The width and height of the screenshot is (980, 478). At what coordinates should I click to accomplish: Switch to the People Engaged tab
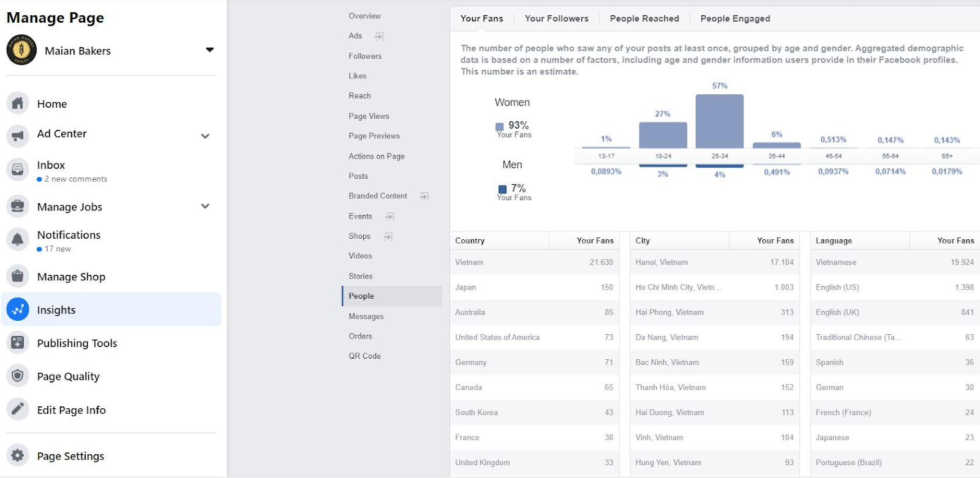pyautogui.click(x=735, y=18)
